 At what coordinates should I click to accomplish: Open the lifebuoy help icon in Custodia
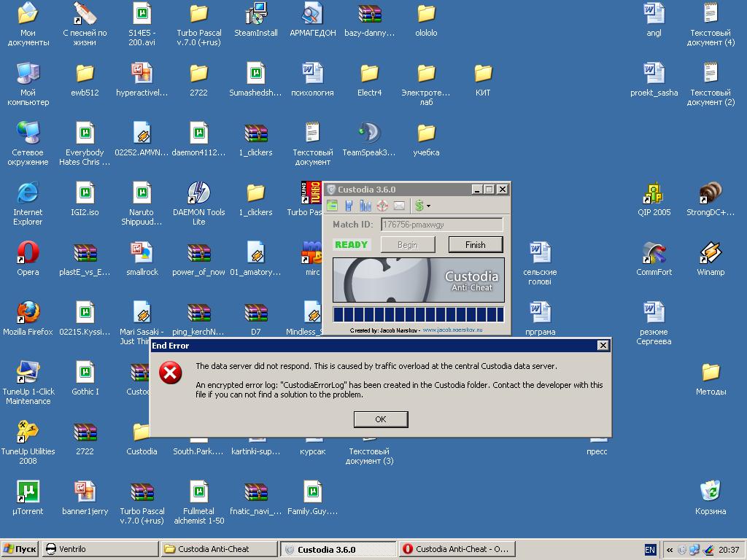382,206
